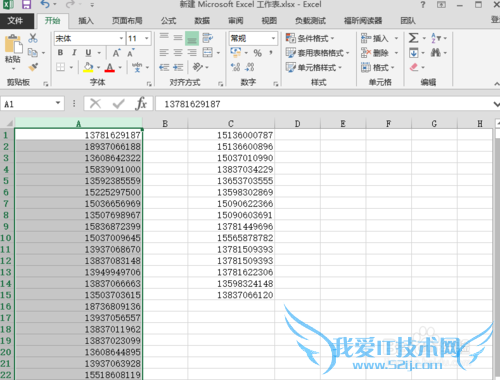This screenshot has height=380, width=500.
Task: Apply red font color
Action: pyautogui.click(x=110, y=67)
